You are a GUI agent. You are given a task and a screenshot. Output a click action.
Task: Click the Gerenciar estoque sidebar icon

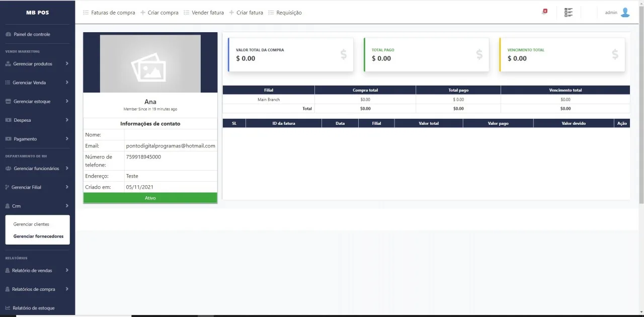coord(8,101)
